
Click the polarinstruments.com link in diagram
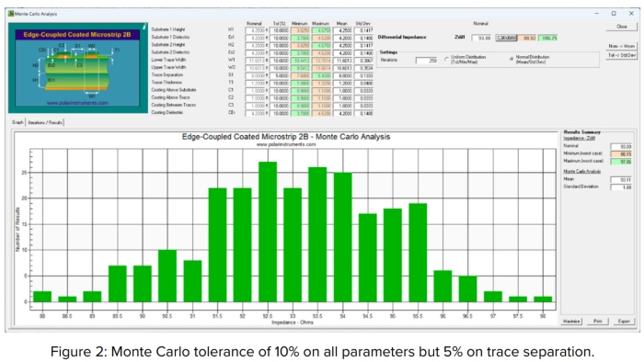click(x=77, y=103)
